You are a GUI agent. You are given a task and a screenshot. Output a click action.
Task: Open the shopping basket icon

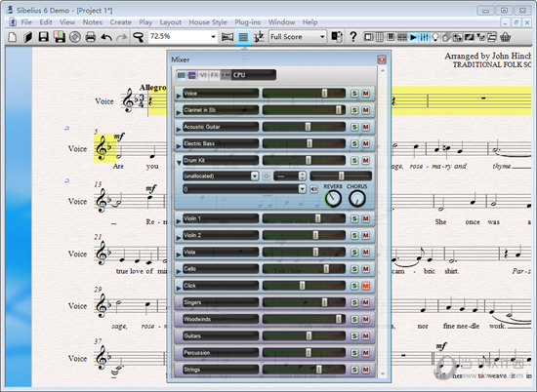(505, 37)
